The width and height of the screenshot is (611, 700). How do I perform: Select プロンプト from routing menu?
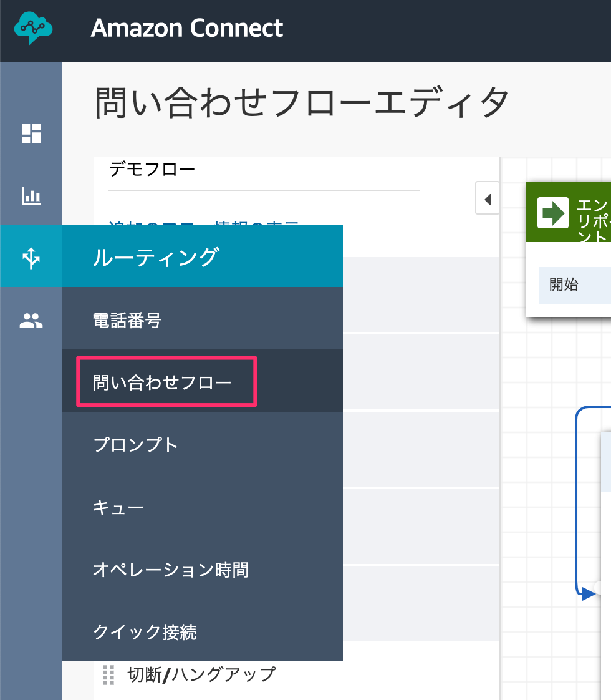click(203, 445)
